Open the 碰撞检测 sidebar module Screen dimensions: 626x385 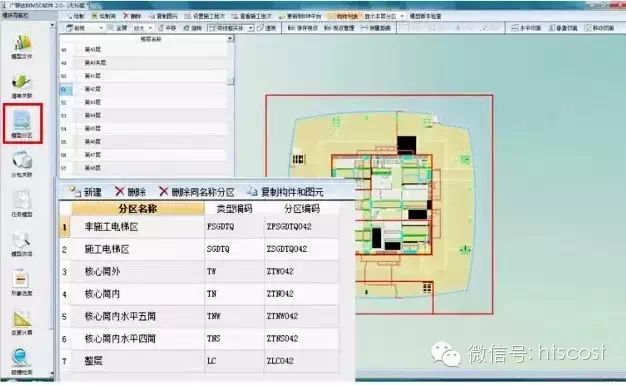[22, 361]
